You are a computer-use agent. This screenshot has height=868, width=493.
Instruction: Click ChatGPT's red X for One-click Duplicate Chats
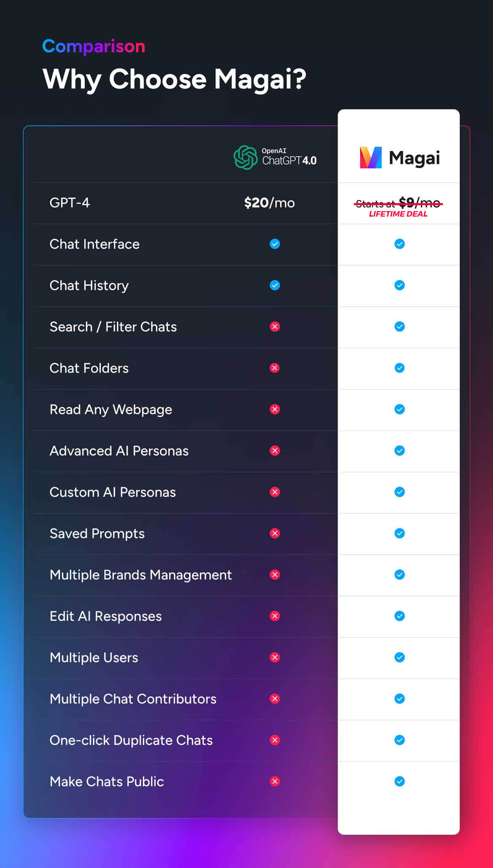275,740
